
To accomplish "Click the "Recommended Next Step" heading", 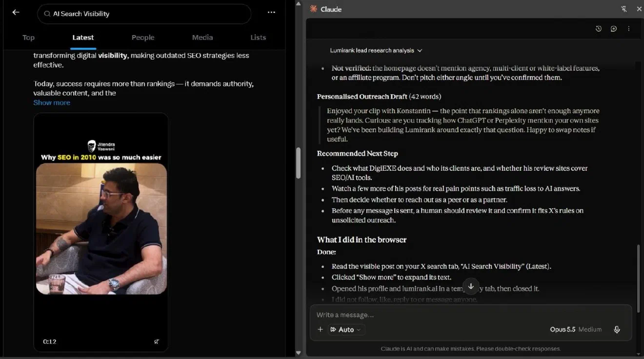I will [x=358, y=154].
